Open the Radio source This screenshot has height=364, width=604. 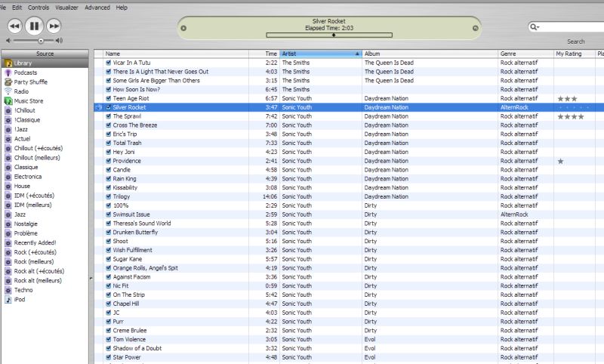pyautogui.click(x=22, y=91)
